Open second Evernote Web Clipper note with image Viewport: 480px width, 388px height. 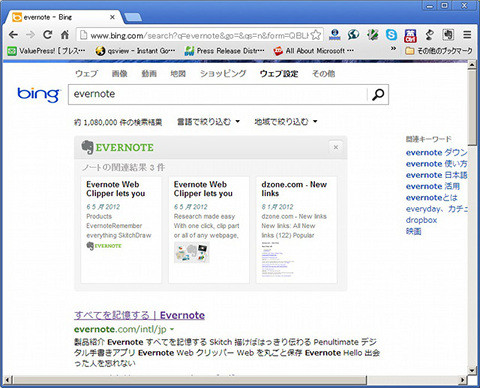(209, 230)
